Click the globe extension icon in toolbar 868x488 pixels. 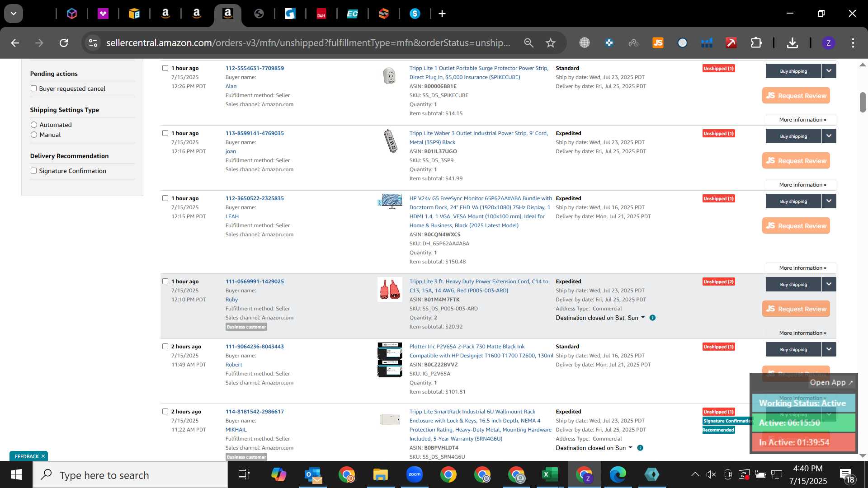(585, 43)
